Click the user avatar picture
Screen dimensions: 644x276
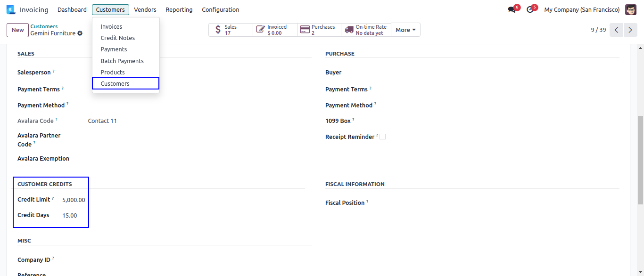click(630, 9)
